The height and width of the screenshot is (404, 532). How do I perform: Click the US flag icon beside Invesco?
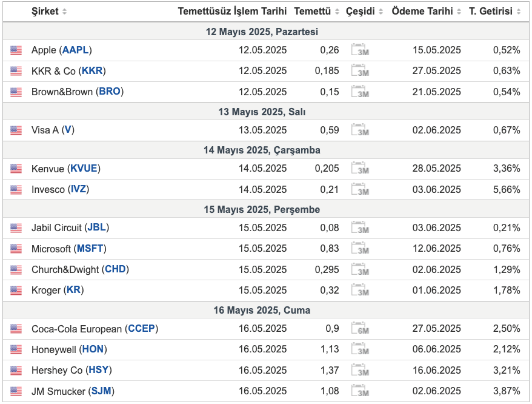[16, 190]
